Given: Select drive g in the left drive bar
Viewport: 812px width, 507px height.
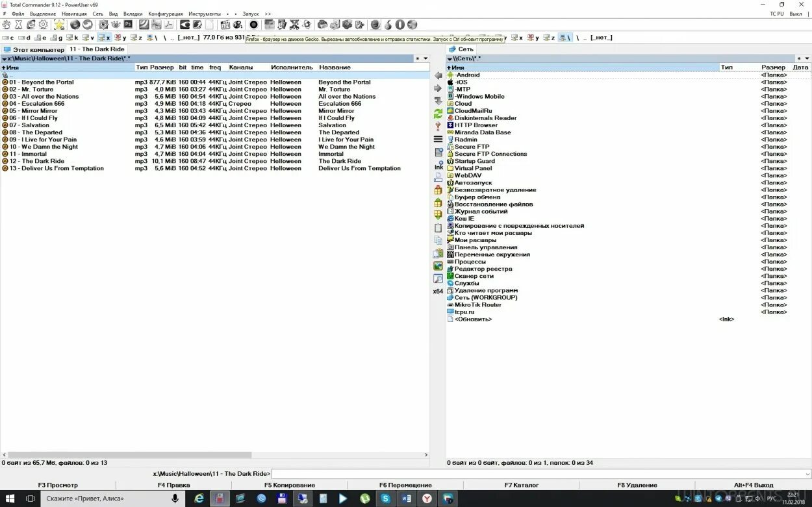Looking at the screenshot, I should pos(57,38).
